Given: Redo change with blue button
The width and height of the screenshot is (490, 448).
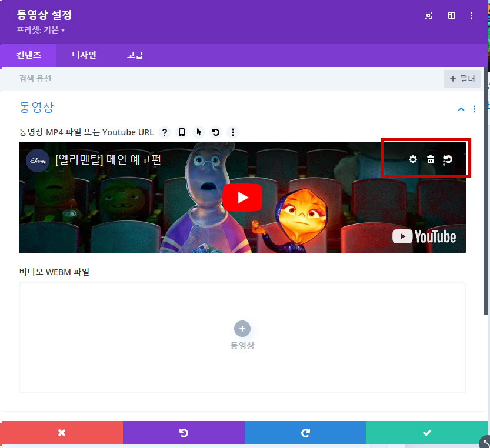Looking at the screenshot, I should click(x=305, y=433).
